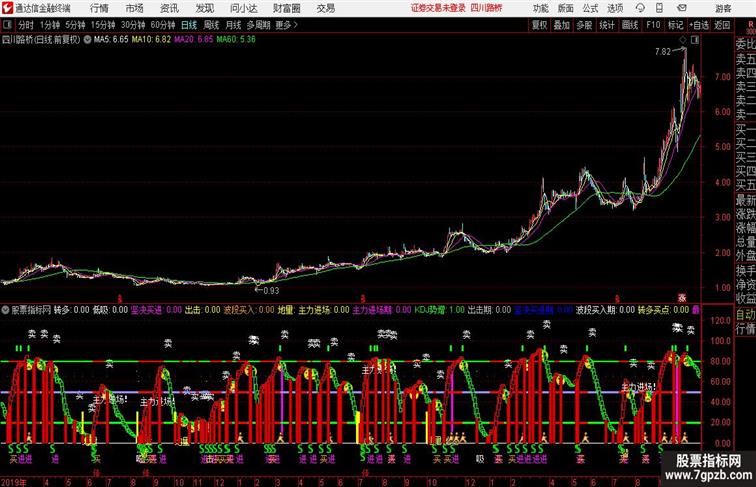The height and width of the screenshot is (487, 756).
Task: Click the 游客 guest account label
Action: click(723, 8)
